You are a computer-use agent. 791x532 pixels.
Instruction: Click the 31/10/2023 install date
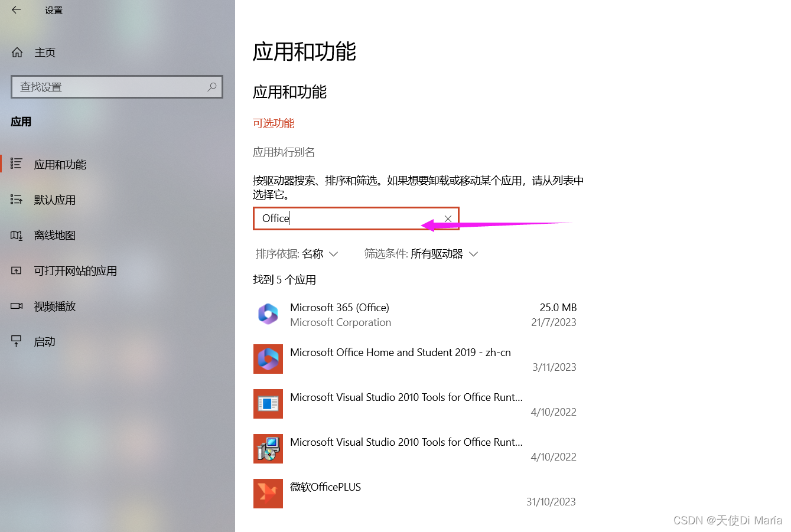[x=551, y=502]
